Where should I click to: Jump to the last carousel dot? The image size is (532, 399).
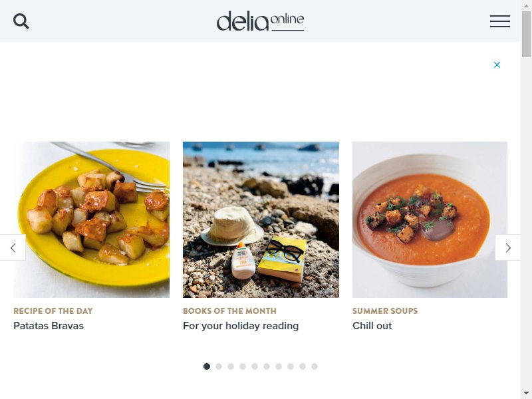click(x=315, y=366)
